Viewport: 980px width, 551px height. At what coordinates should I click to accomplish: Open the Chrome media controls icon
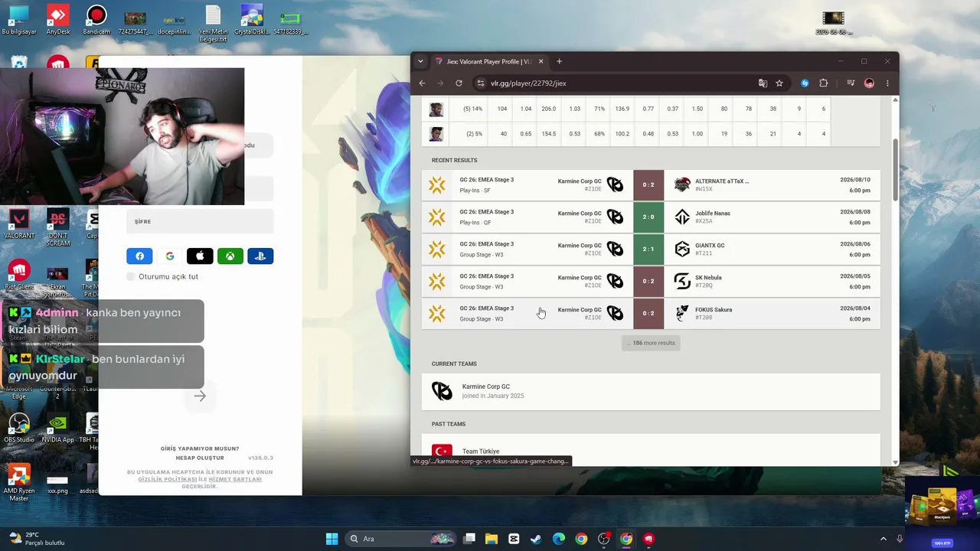[851, 83]
